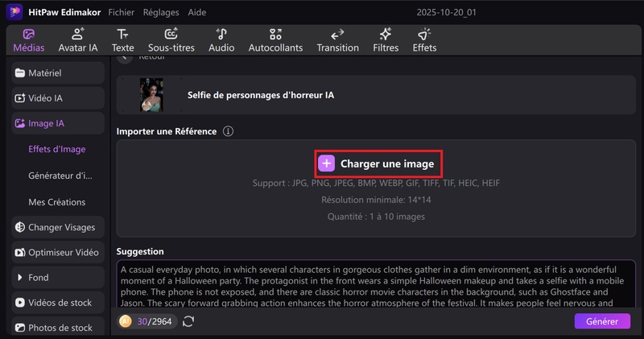
Task: Open the Effets tab
Action: (424, 40)
